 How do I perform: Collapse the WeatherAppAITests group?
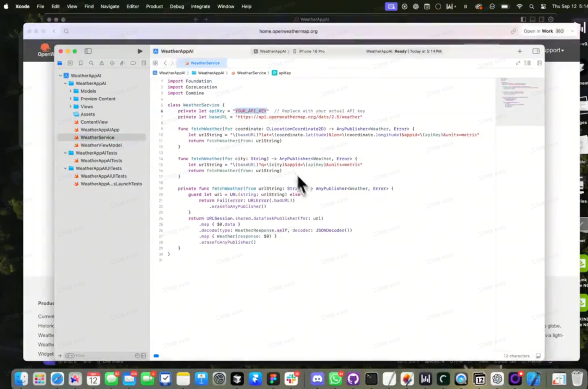coord(65,153)
